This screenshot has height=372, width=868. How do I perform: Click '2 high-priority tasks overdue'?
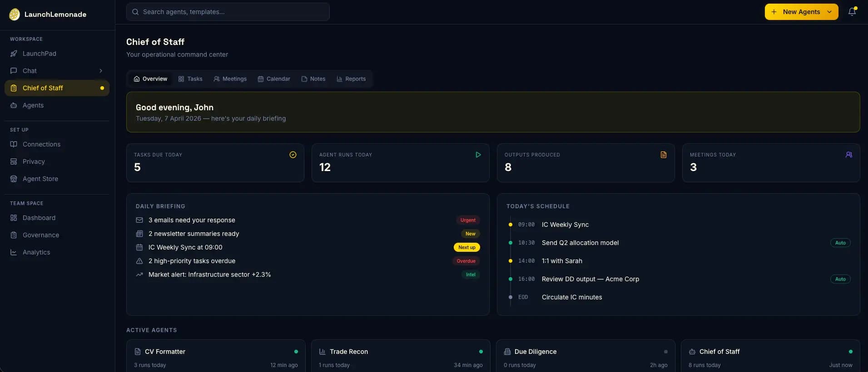192,261
